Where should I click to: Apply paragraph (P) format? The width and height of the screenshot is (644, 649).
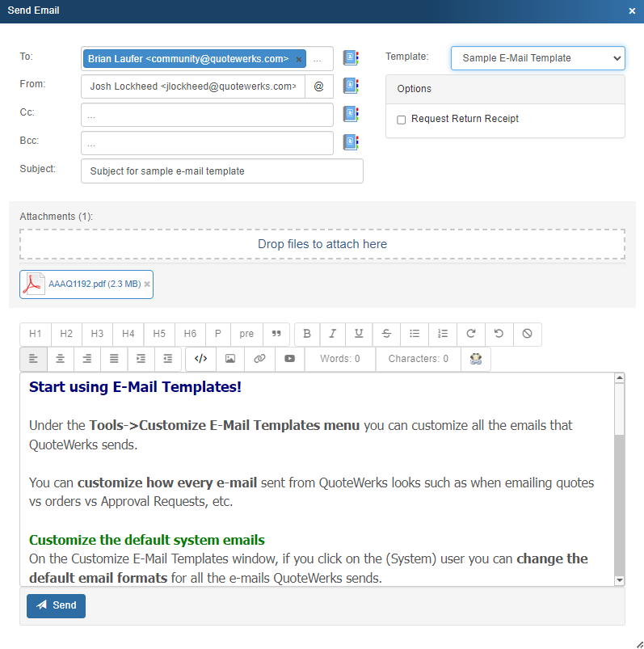coord(218,334)
